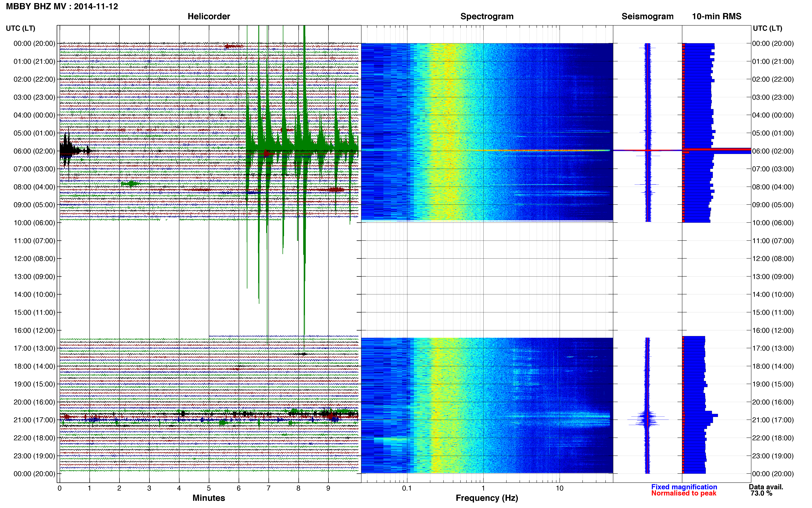Click Helicorder time label '16:00 (12:00)'
Screen dimensions: 812x508
tap(34, 330)
